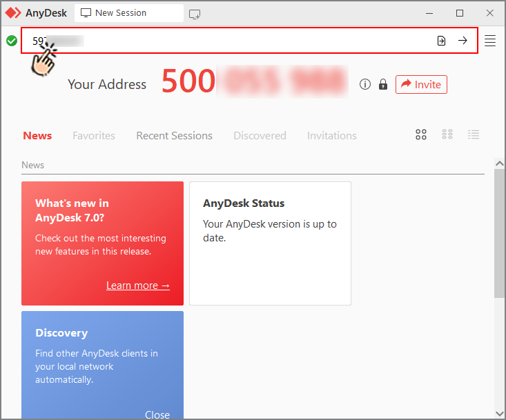Screen dimensions: 506x420
Task: Click the Discovery card heading
Action: (61, 333)
